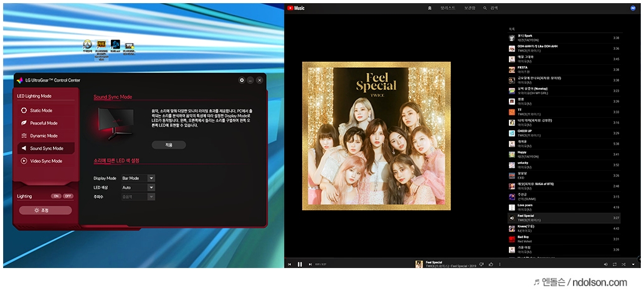Open the fourth desktop shortcut with monitor icon
The image size is (644, 293).
(x=130, y=48)
